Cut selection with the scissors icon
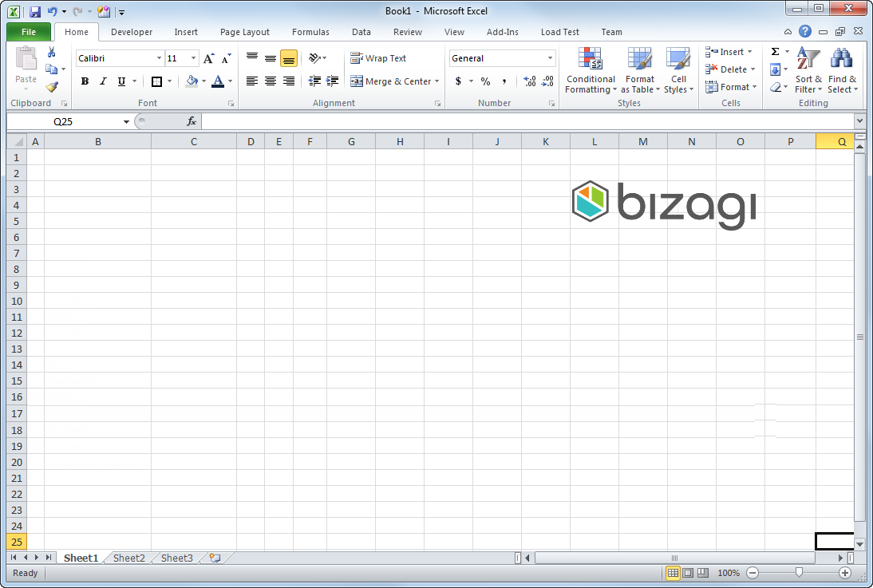This screenshot has height=588, width=873. point(51,53)
